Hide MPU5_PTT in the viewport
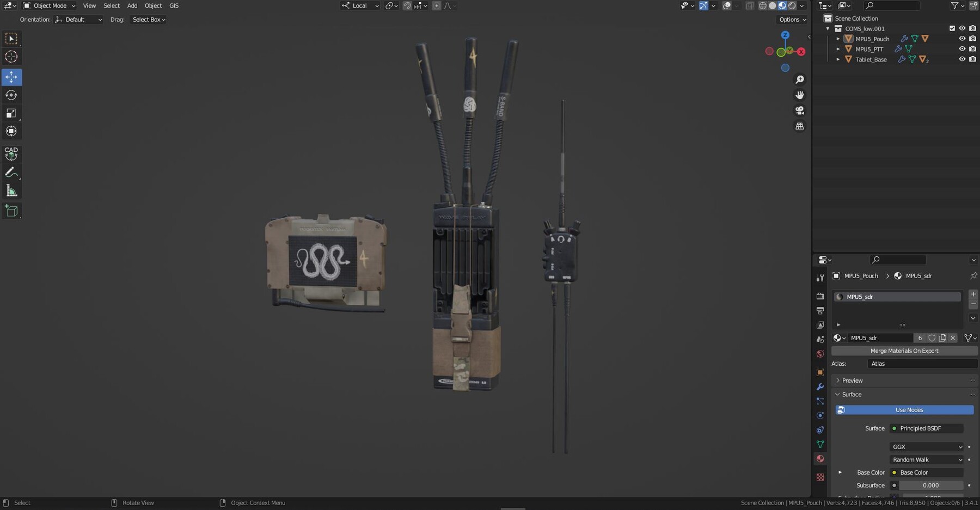The width and height of the screenshot is (980, 510). click(963, 49)
